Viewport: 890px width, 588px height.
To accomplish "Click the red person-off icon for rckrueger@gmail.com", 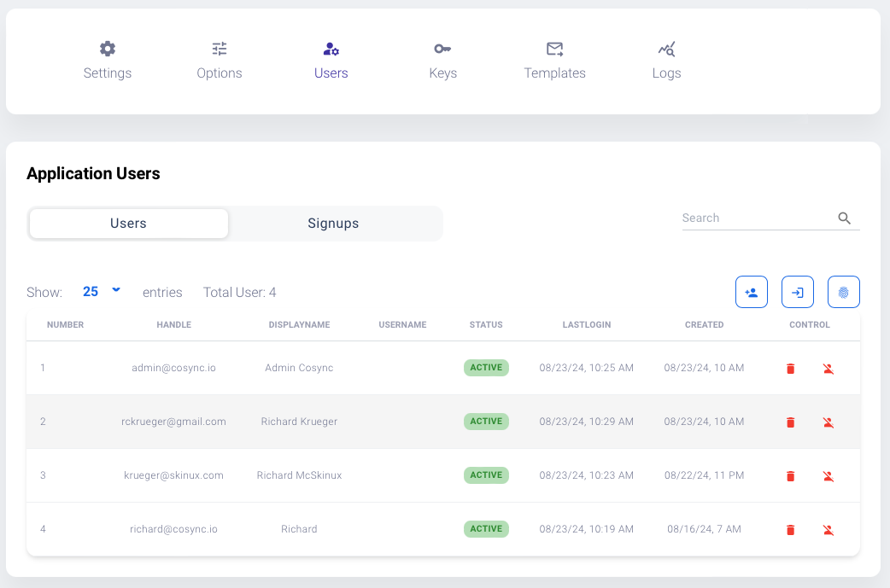I will pos(829,422).
